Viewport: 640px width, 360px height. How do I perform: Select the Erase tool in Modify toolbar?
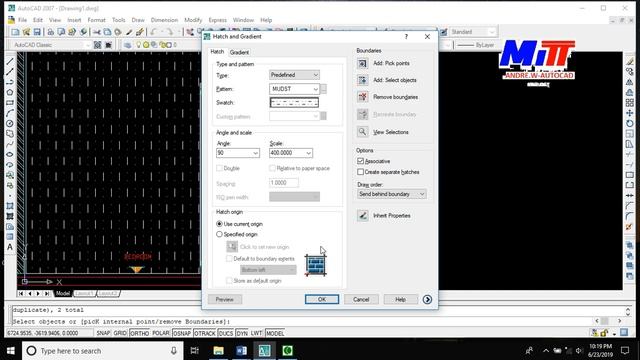(x=630, y=61)
